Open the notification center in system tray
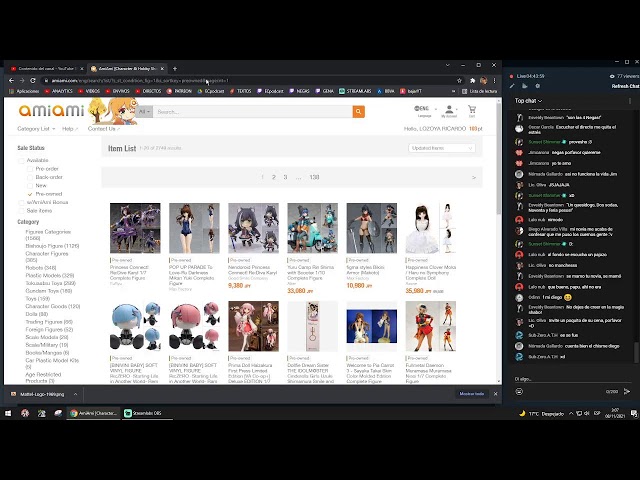 [634, 413]
